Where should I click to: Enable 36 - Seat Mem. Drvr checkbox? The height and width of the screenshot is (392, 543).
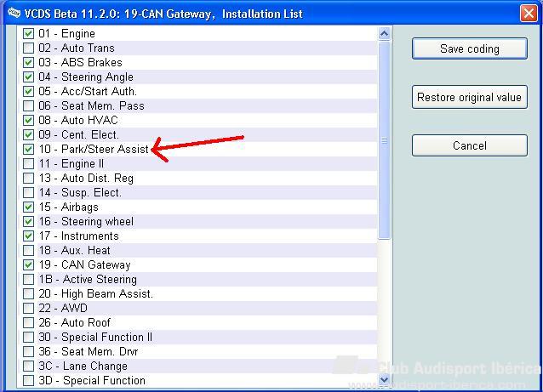(28, 351)
